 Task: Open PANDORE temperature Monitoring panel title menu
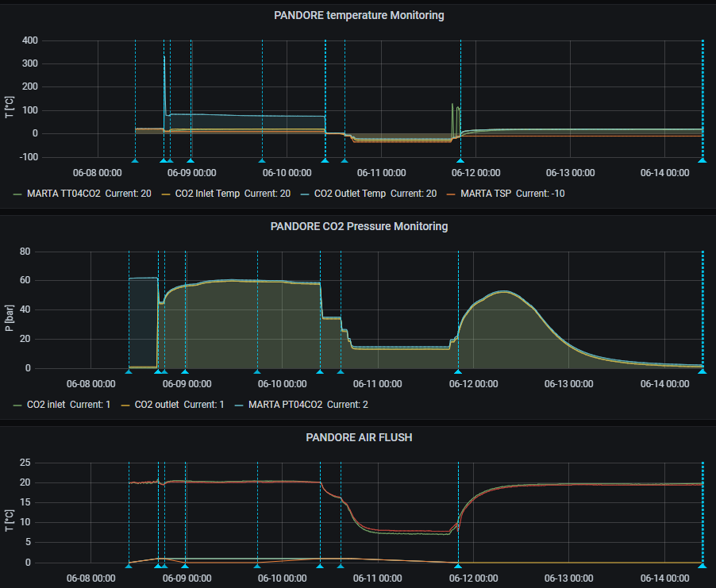[359, 15]
